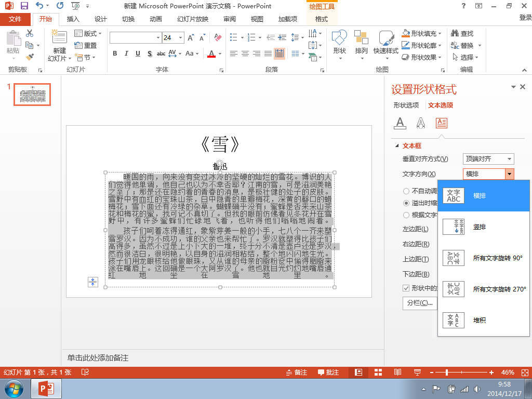Click the distributed alignment icon
This screenshot has height=399, width=532.
point(280,54)
